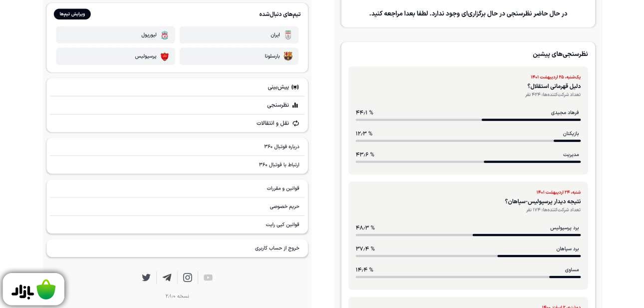Open the Twitter social icon
This screenshot has width=644, height=308.
pyautogui.click(x=146, y=277)
